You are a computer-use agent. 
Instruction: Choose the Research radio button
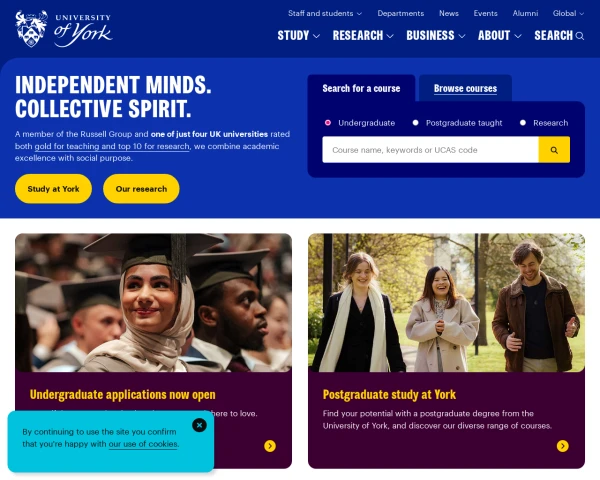coord(523,123)
